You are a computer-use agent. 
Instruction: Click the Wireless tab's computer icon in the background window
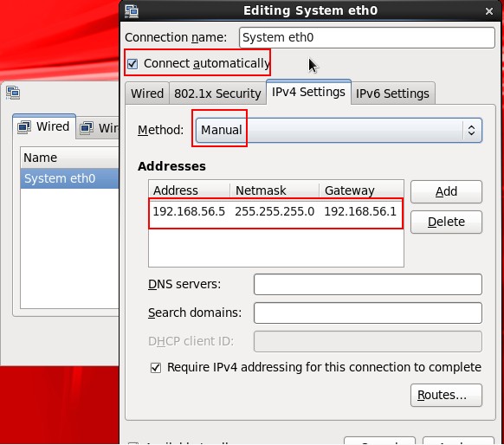[x=87, y=128]
